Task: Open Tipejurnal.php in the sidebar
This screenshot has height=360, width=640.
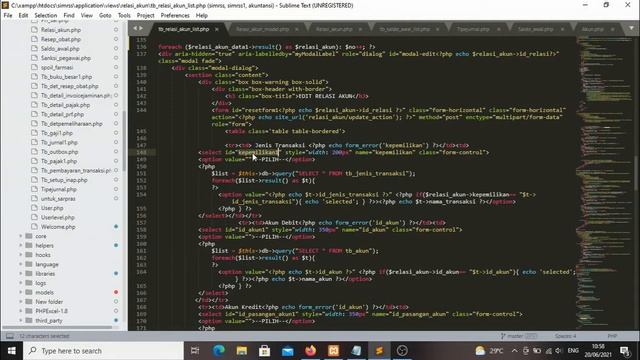Action: pyautogui.click(x=58, y=190)
